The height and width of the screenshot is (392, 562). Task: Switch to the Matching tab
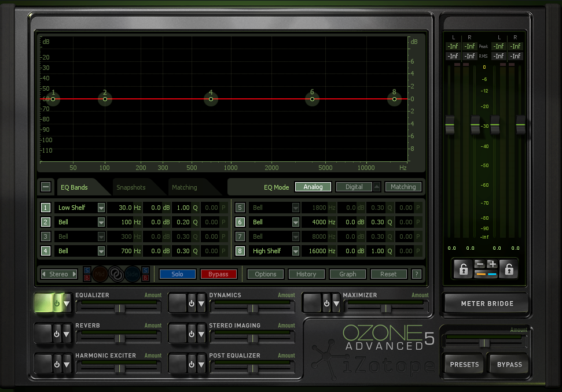184,187
